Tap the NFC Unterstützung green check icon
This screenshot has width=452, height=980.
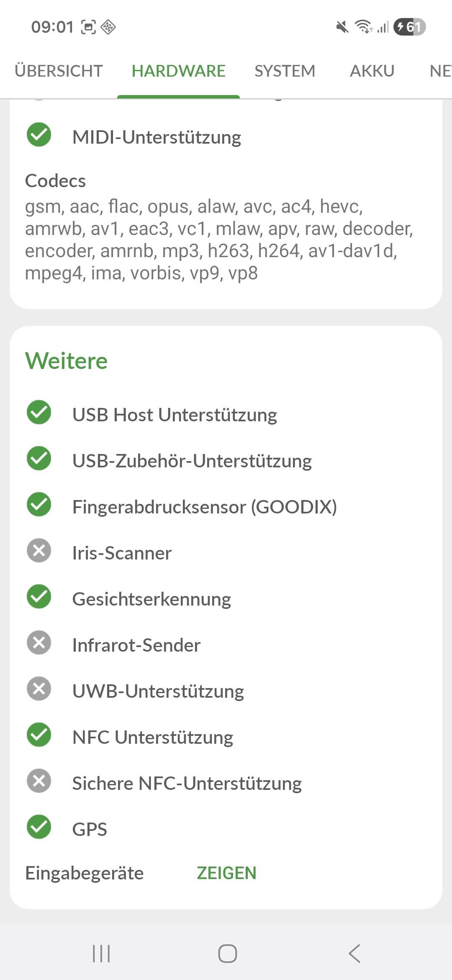point(39,735)
